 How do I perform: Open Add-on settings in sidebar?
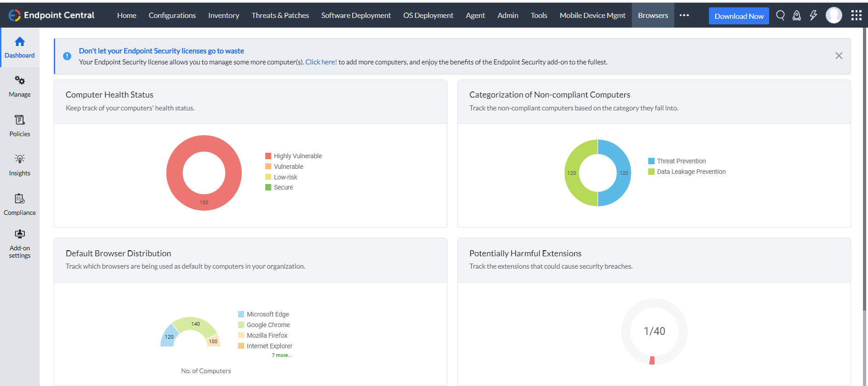click(x=20, y=234)
